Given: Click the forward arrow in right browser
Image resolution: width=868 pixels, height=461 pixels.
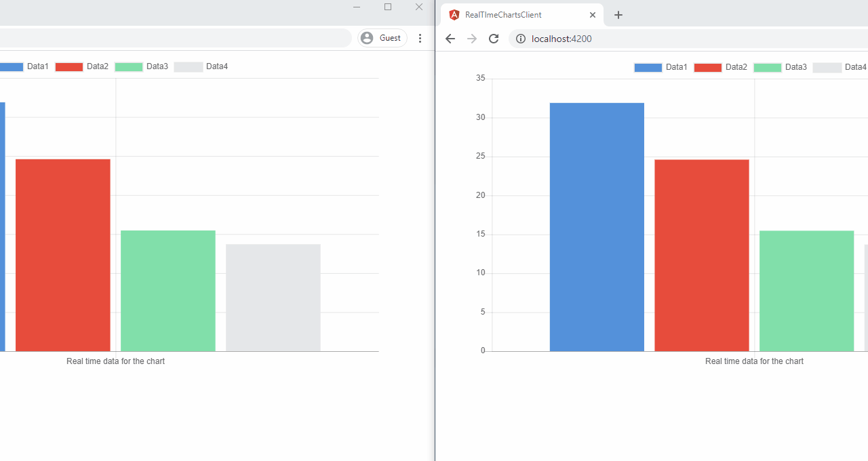Looking at the screenshot, I should pyautogui.click(x=472, y=39).
